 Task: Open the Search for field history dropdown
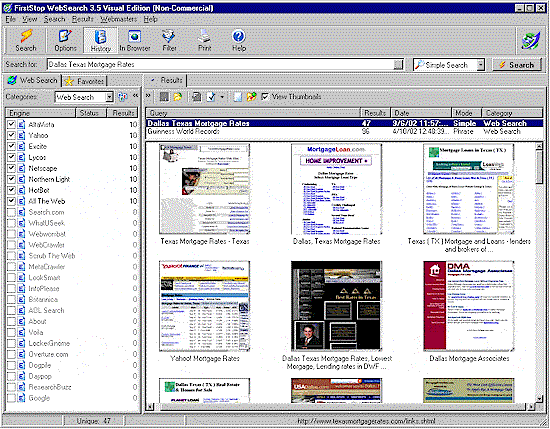coord(398,64)
